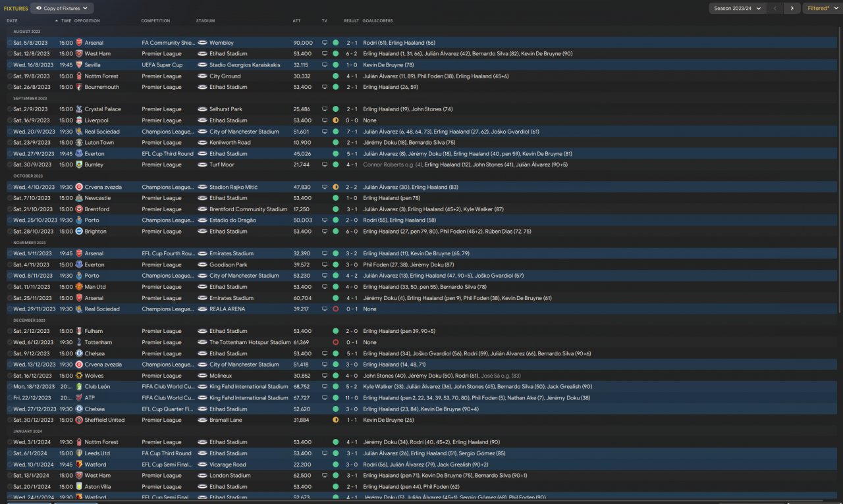Click the green win marker on the Sevilla row
Image resolution: width=843 pixels, height=504 pixels.
336,65
